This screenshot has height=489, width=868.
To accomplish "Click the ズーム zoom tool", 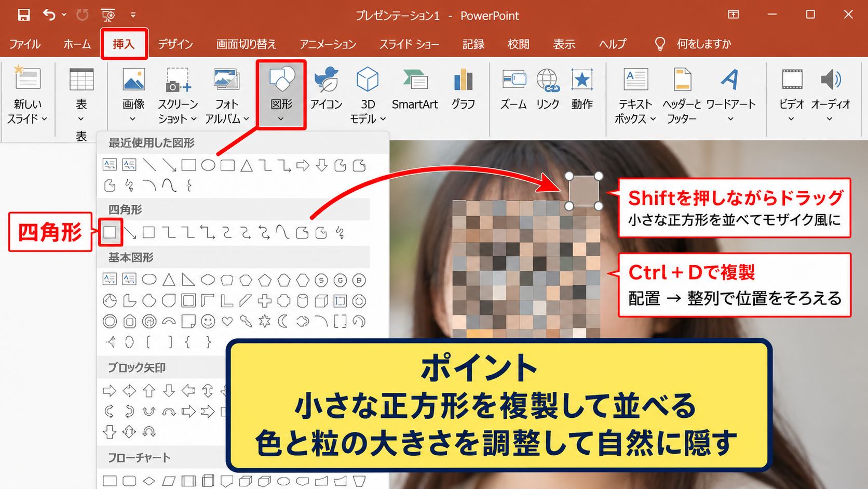I will [514, 89].
